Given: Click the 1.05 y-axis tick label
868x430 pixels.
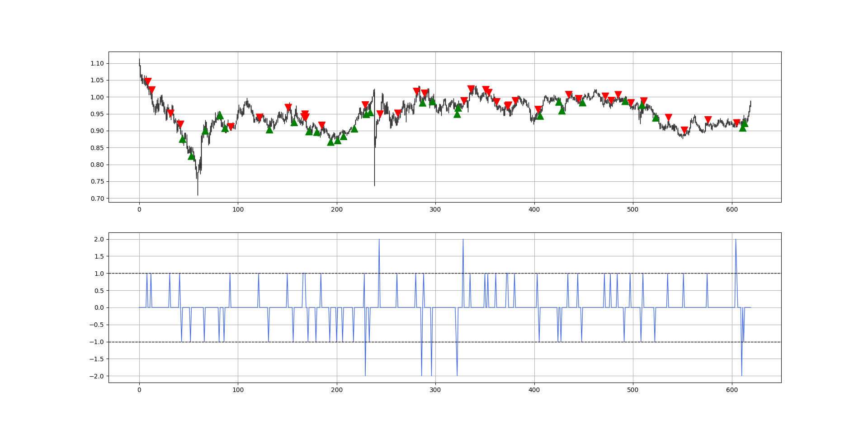Looking at the screenshot, I should click(x=97, y=80).
